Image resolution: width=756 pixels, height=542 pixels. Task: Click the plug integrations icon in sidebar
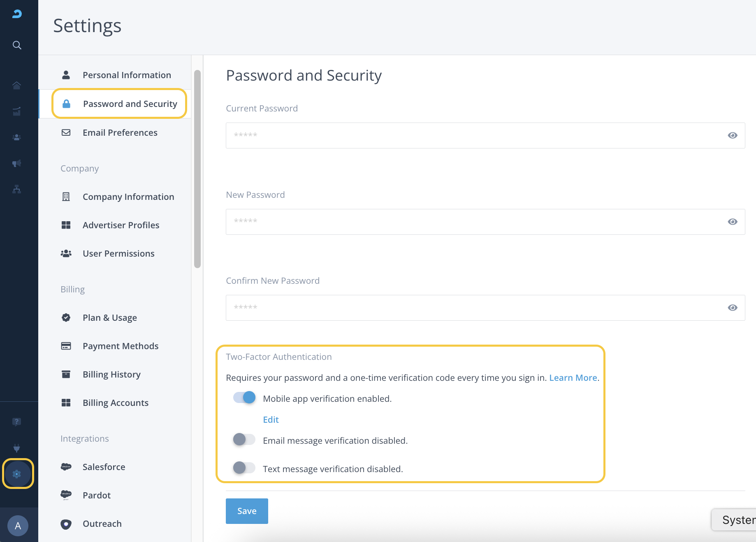[x=17, y=448]
